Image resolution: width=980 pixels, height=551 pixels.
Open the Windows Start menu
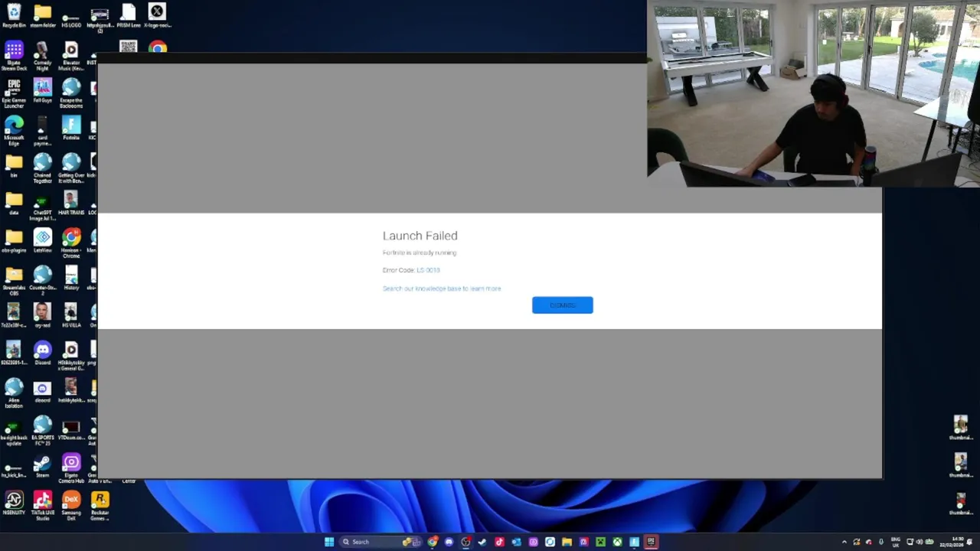[329, 542]
